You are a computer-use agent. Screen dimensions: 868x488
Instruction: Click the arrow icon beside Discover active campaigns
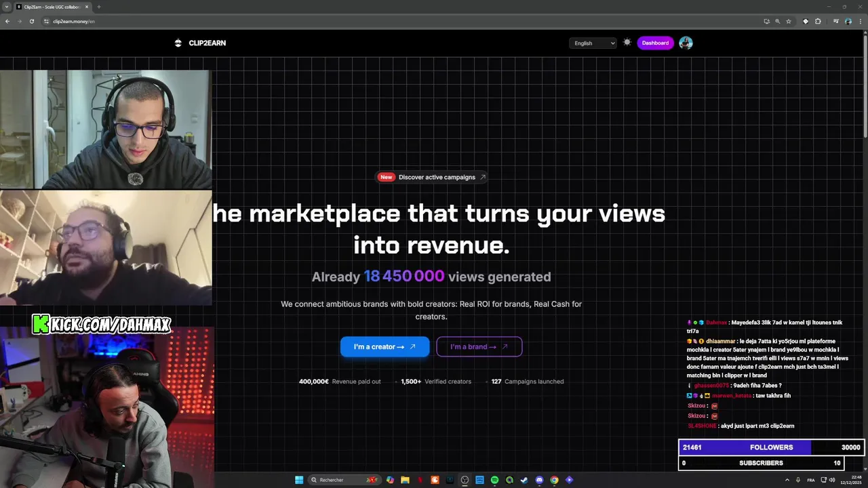click(x=483, y=177)
